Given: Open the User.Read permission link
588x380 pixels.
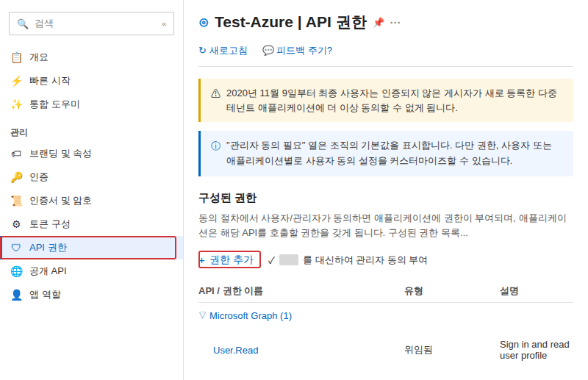Looking at the screenshot, I should [236, 351].
